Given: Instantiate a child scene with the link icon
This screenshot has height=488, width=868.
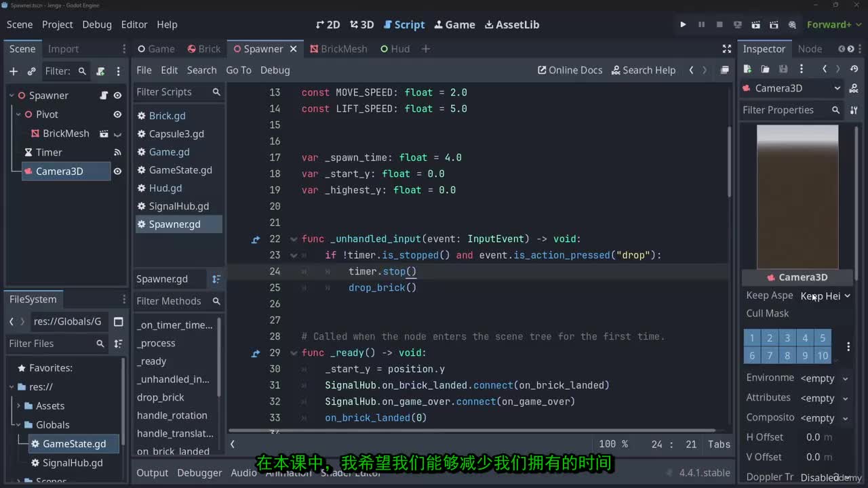Looking at the screenshot, I should (x=31, y=71).
